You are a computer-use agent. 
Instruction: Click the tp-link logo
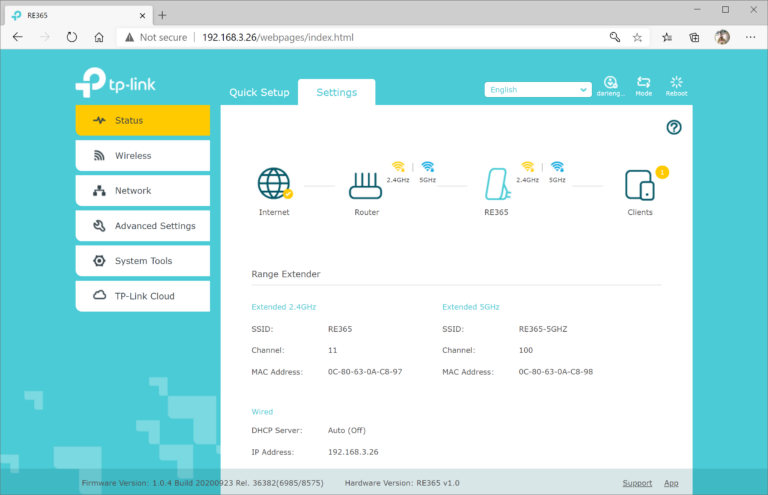pos(116,82)
